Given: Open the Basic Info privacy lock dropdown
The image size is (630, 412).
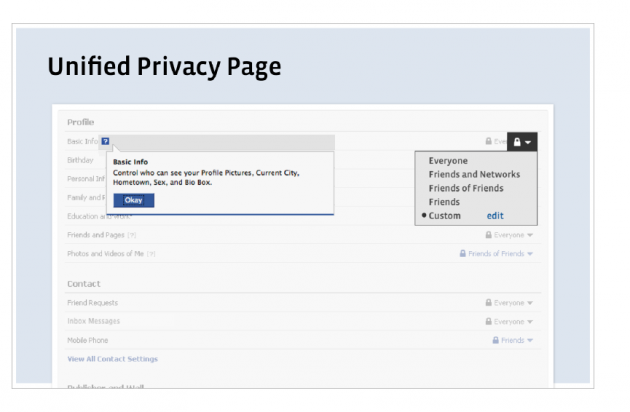Looking at the screenshot, I should (x=522, y=142).
